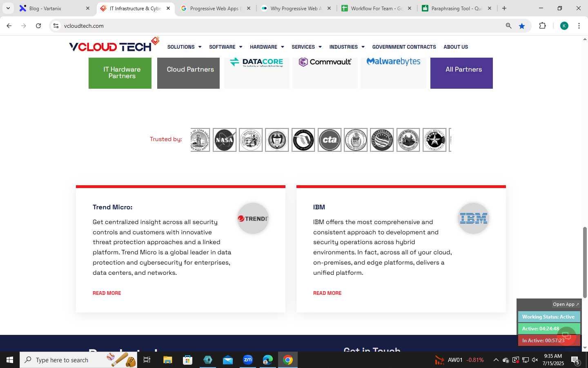This screenshot has width=588, height=368.
Task: Click the IT Hardware Partners button
Action: tap(120, 73)
